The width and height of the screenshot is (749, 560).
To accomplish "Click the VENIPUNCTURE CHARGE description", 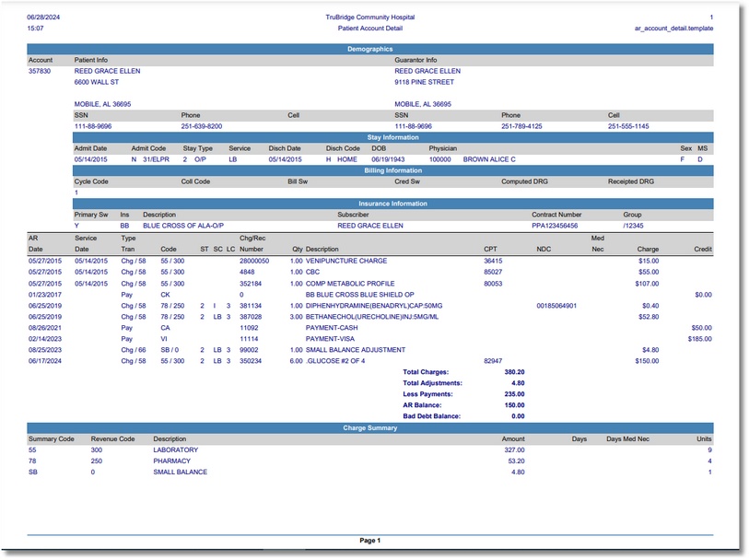I will (x=346, y=262).
